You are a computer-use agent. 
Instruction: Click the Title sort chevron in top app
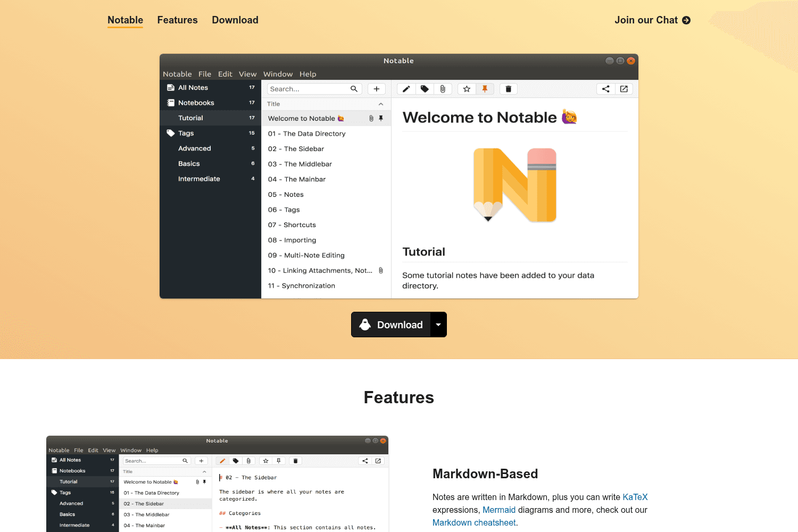click(381, 104)
